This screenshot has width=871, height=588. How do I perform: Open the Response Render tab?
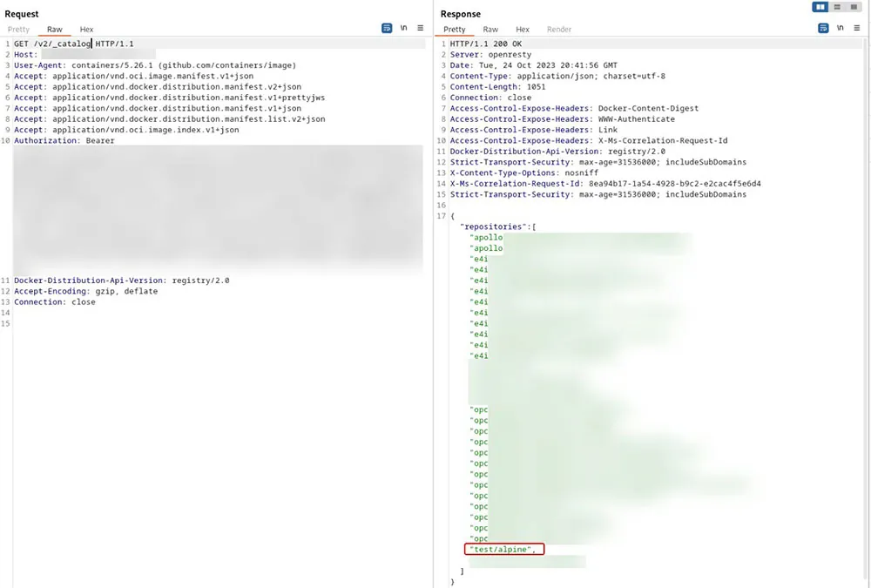(559, 30)
